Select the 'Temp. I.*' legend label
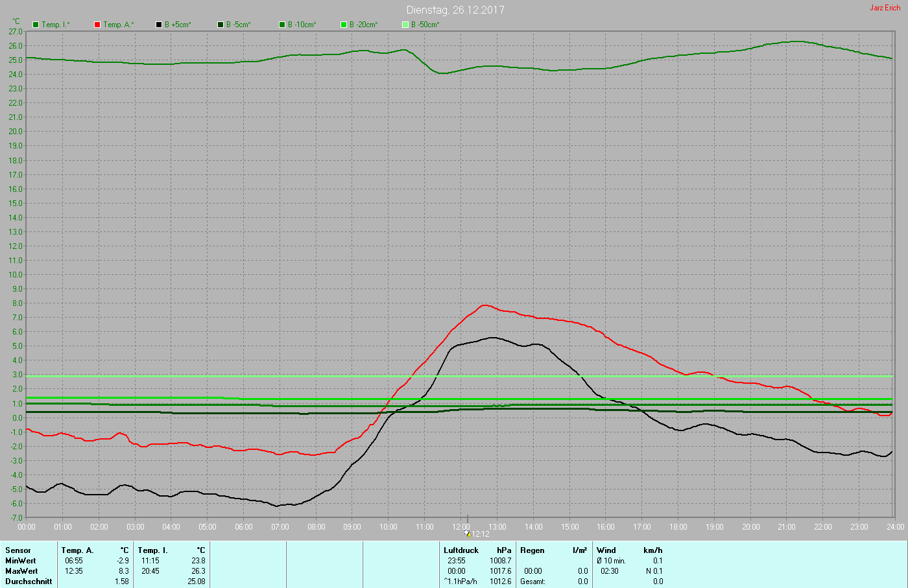 (x=56, y=25)
